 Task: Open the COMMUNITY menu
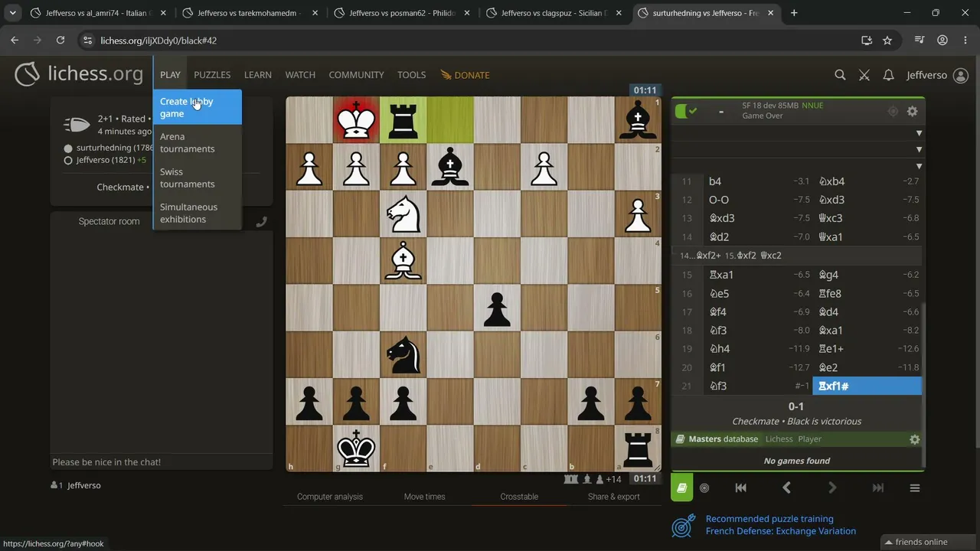(356, 75)
